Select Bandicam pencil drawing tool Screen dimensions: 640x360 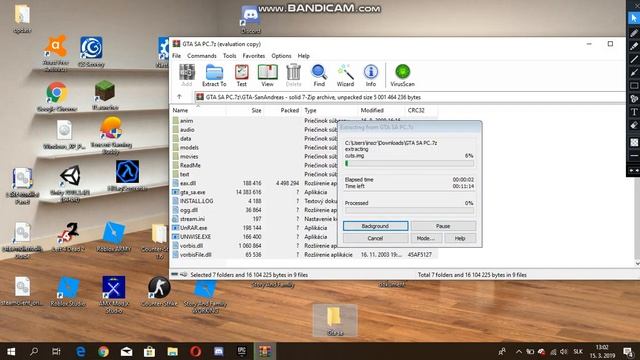point(633,33)
